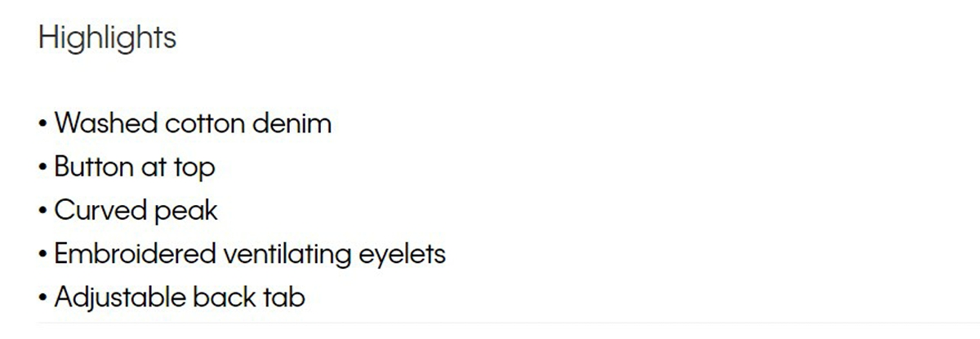Click the word Button
The height and width of the screenshot is (339, 980).
click(93, 167)
